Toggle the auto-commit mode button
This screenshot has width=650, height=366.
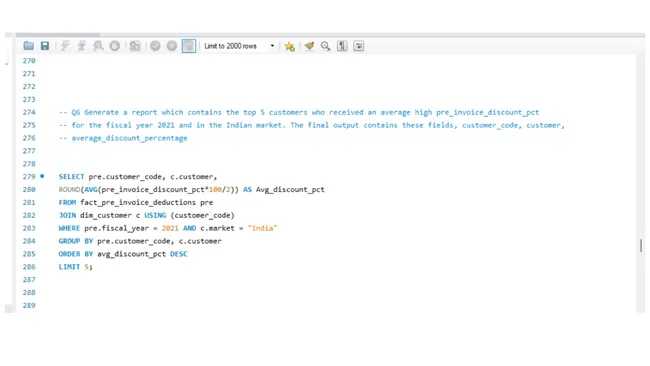pyautogui.click(x=189, y=46)
